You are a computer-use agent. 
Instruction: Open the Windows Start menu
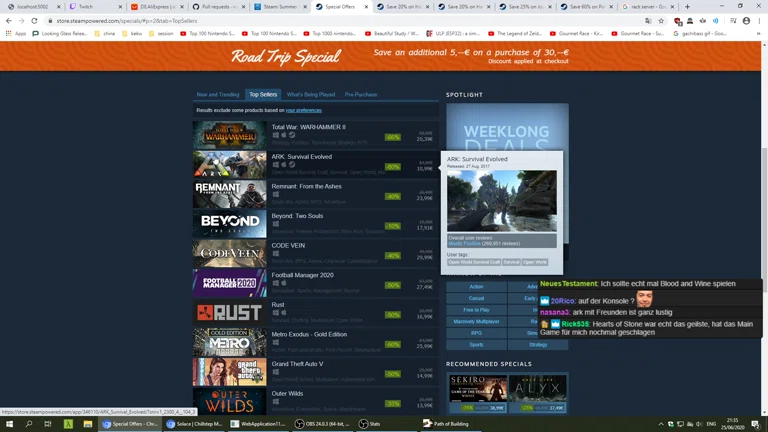[8, 424]
